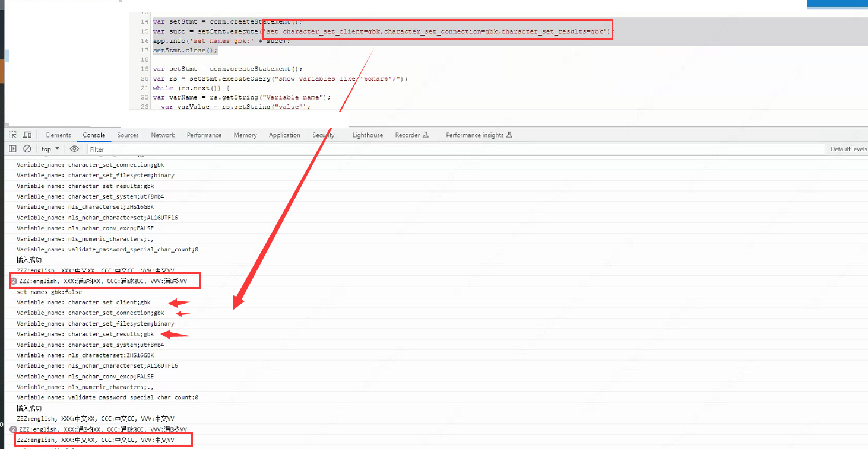Open the Lighthouse tab
This screenshot has height=449, width=868.
coord(368,135)
